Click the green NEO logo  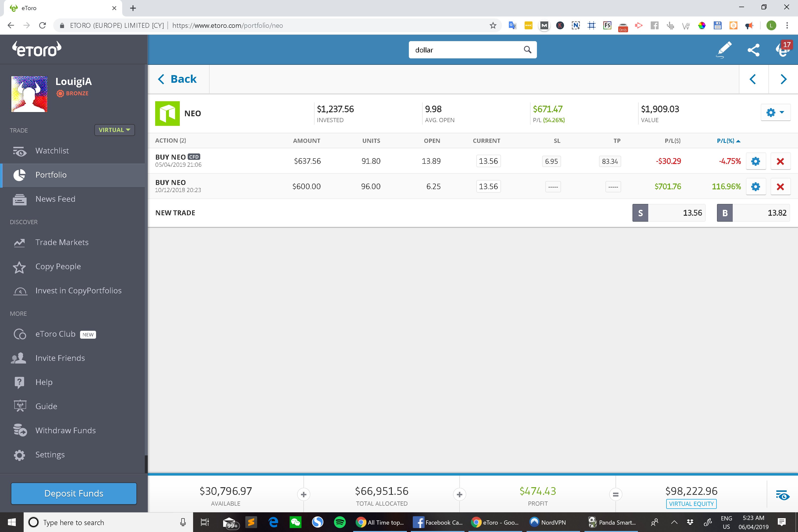coord(167,113)
